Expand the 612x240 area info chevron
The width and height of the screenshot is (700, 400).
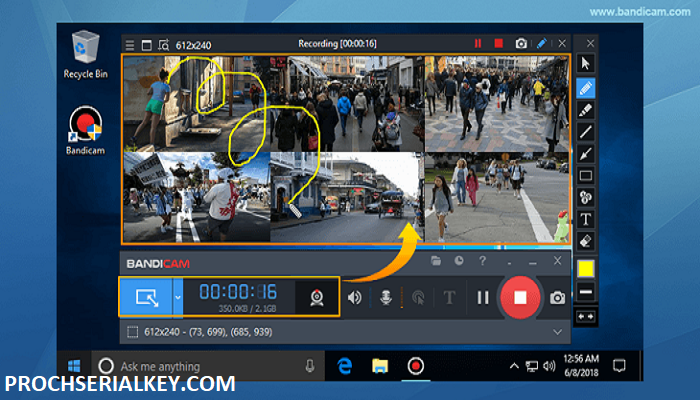click(557, 332)
